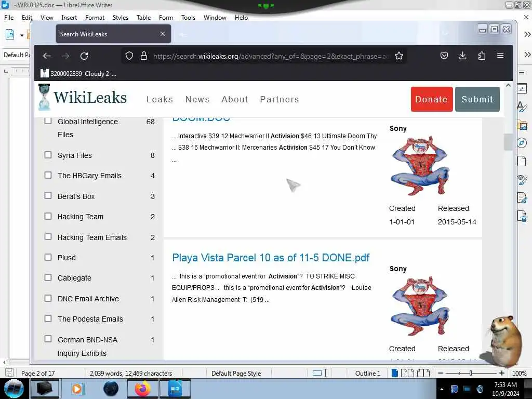Open LibreOffice sidebar Gallery deck

point(523,125)
